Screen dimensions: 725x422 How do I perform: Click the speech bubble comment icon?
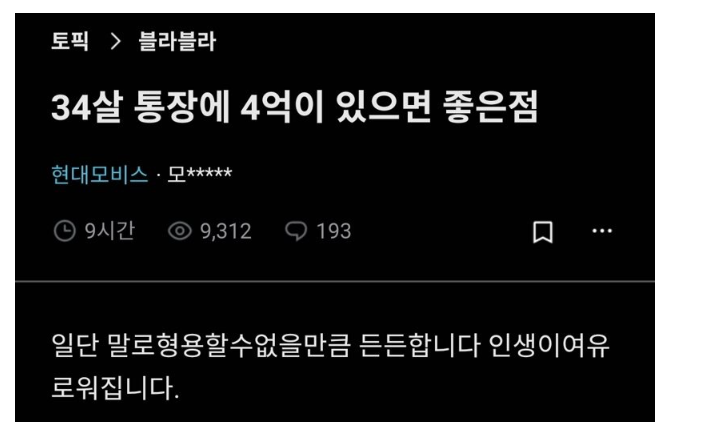pos(296,231)
